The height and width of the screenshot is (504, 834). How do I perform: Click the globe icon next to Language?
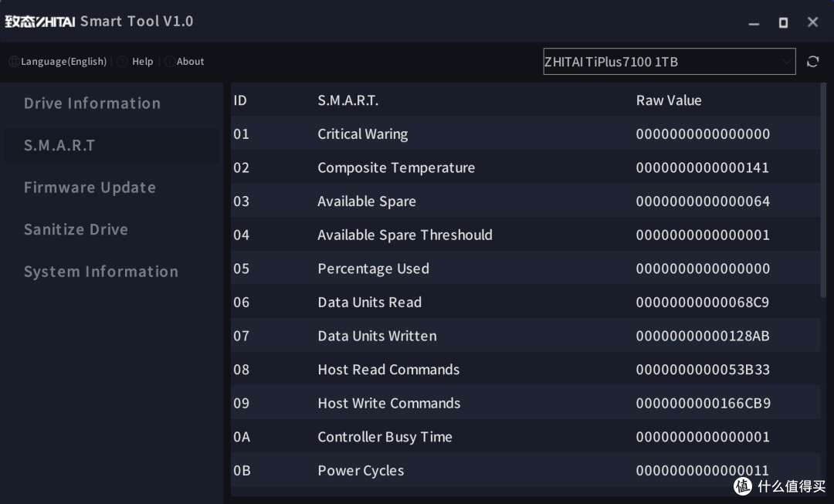point(14,62)
